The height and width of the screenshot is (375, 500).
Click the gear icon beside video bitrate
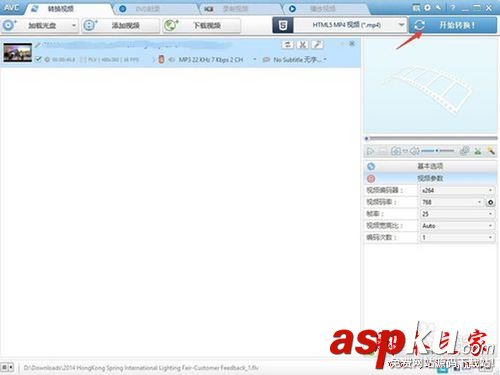click(490, 202)
